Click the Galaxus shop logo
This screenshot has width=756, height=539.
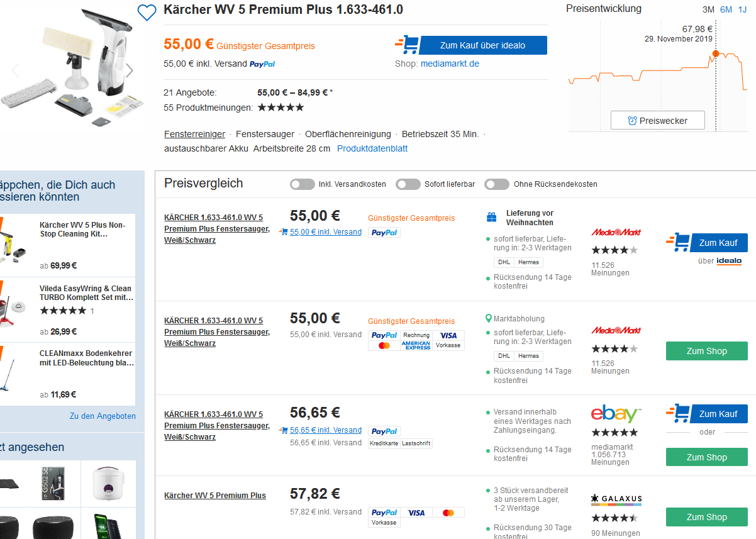click(616, 499)
